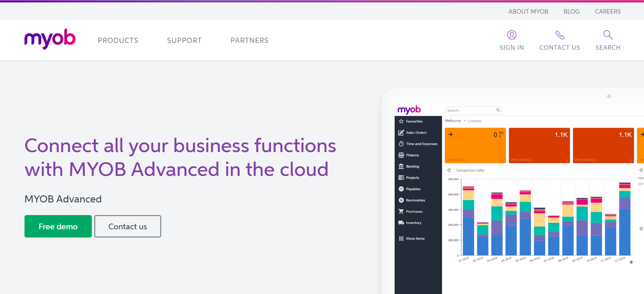Select Favourites in dashboard sidebar
The width and height of the screenshot is (644, 294).
pyautogui.click(x=414, y=121)
